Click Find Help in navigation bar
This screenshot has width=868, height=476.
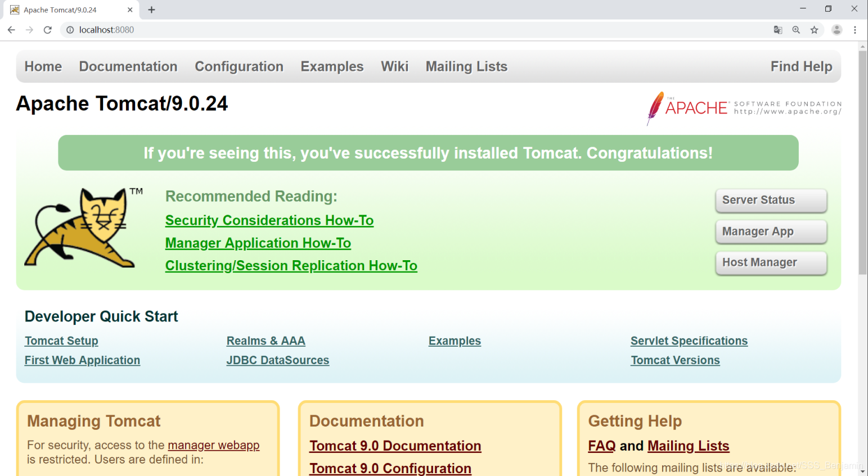801,66
